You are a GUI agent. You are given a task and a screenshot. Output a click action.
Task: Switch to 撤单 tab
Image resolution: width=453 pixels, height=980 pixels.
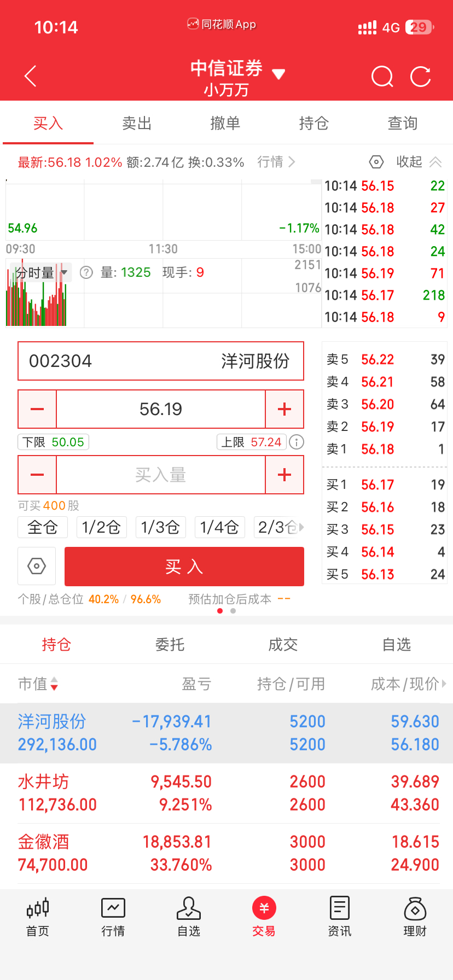pyautogui.click(x=225, y=123)
